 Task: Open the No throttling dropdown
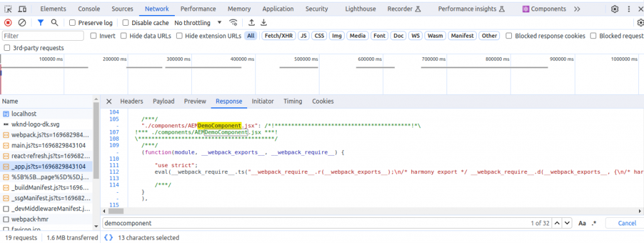(x=197, y=23)
